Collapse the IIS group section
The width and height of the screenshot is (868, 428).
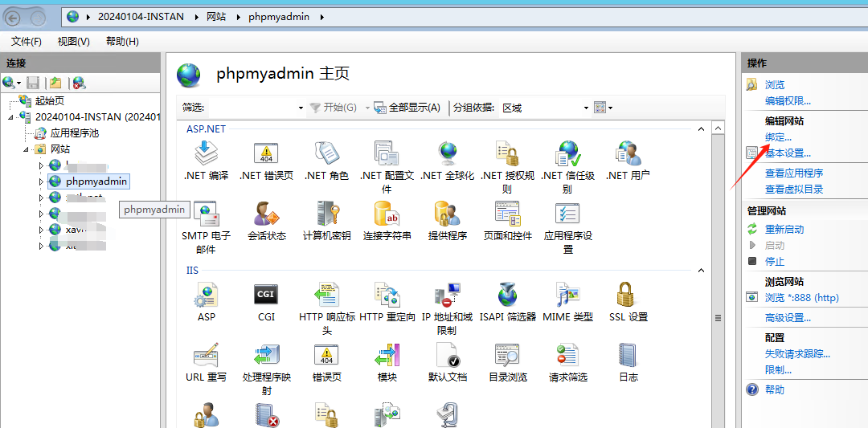[x=701, y=271]
